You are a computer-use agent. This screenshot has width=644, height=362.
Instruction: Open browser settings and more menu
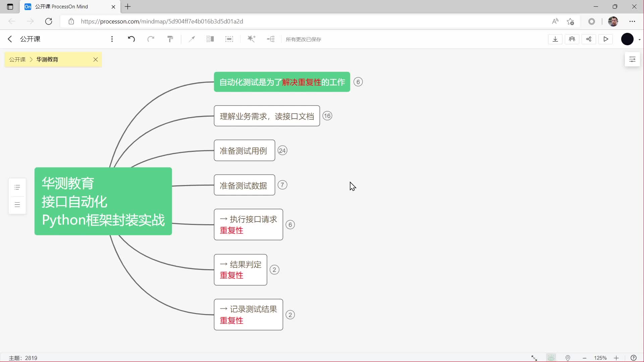[632, 21]
